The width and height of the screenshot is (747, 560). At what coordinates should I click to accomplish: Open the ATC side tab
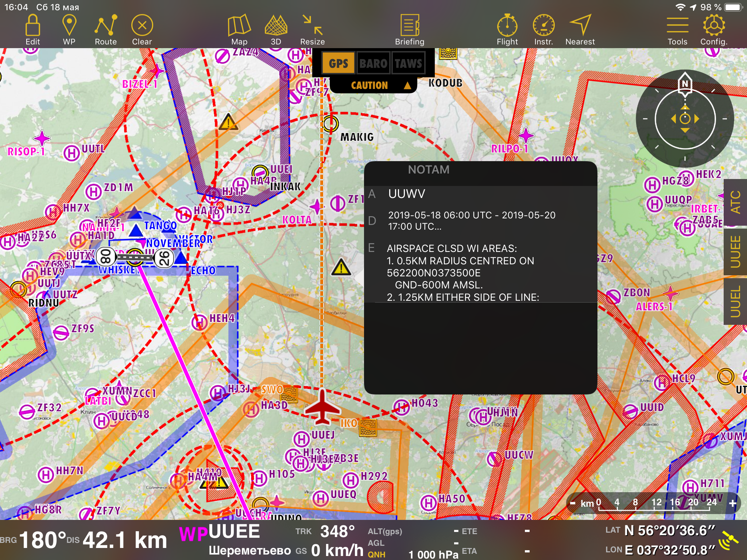click(735, 202)
